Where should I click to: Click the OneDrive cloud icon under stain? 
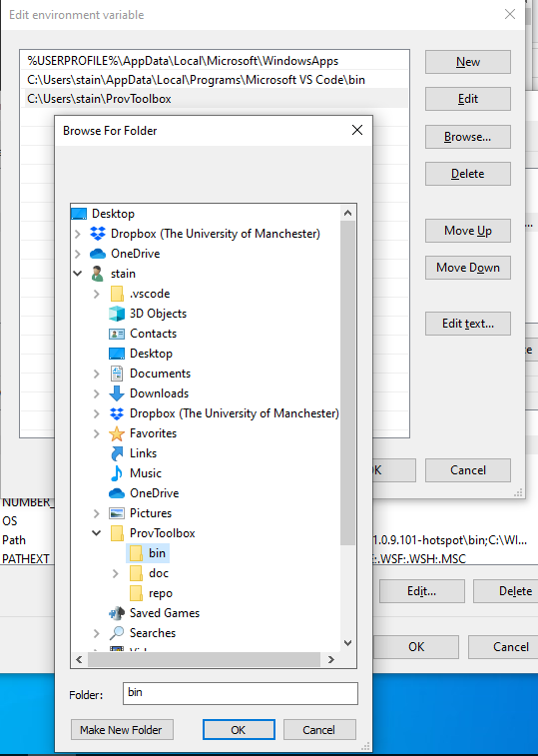117,493
